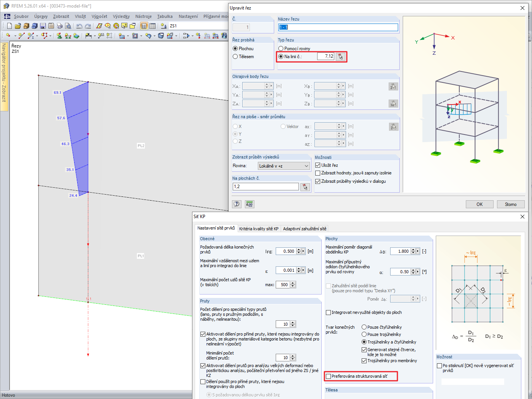Viewport: 532px width, 399px height.
Task: Open an existing model file
Action: (x=18, y=26)
